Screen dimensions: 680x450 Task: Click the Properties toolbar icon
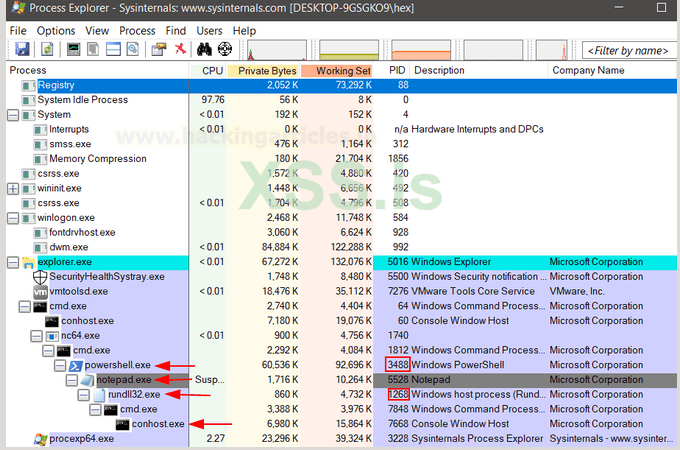(x=158, y=49)
